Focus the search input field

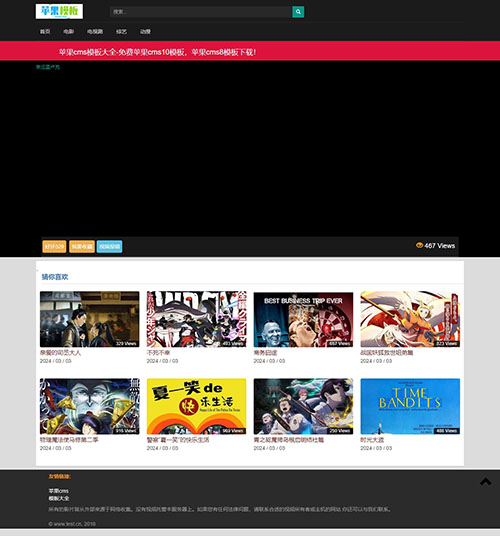point(201,12)
